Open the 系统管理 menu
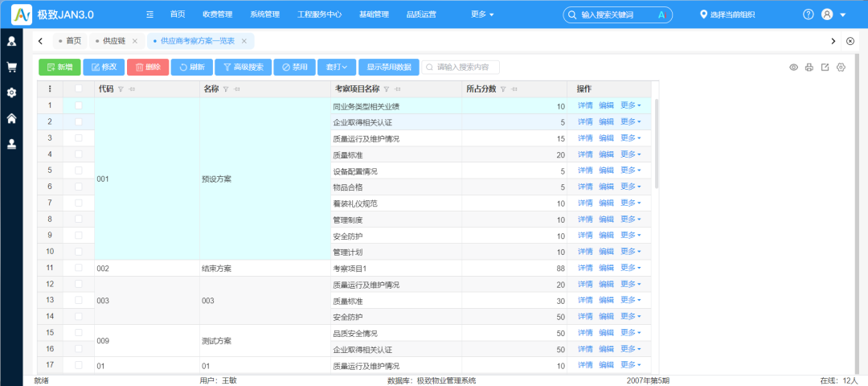 pos(264,14)
